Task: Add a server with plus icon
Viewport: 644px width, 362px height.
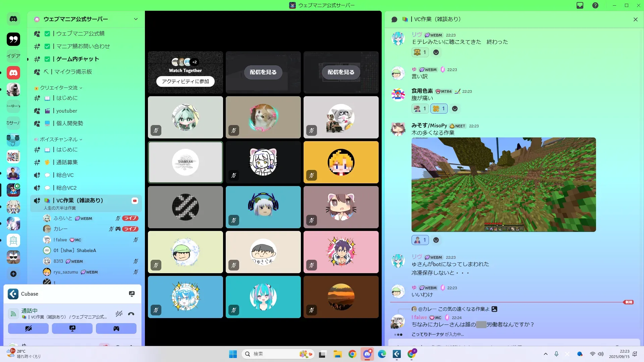Action: 13,274
